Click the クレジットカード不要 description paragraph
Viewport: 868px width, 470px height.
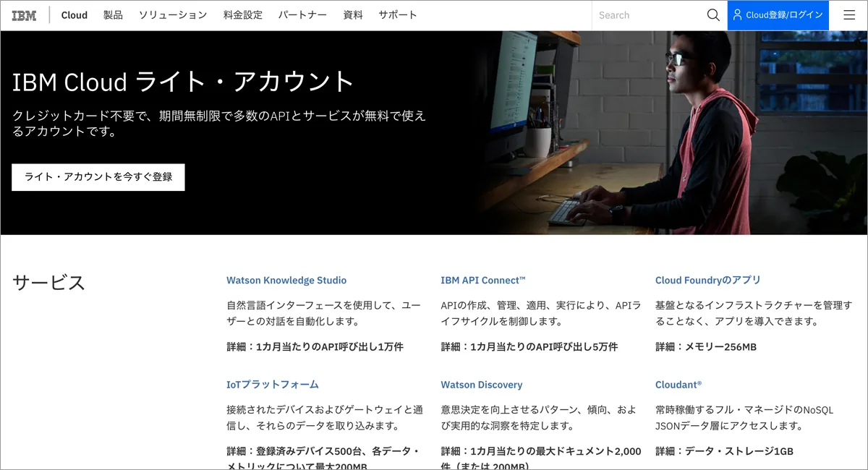click(x=219, y=124)
